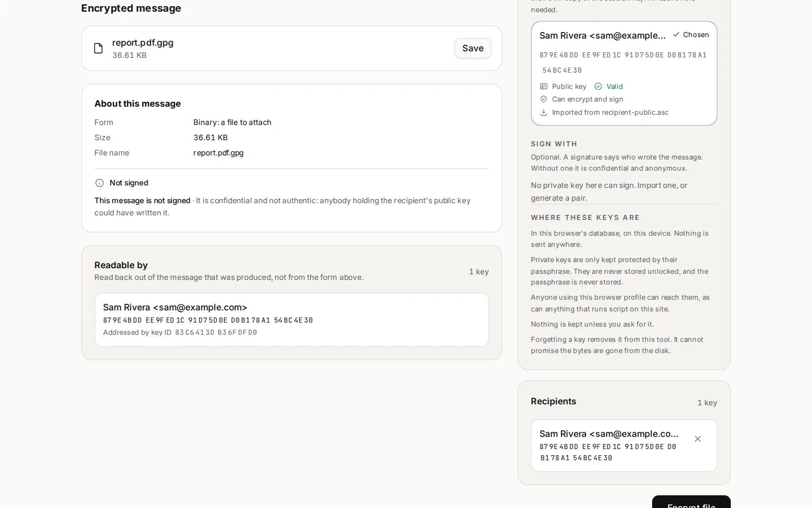
Task: Click the key ID 83C6413D B36FDFD0
Action: pos(216,332)
